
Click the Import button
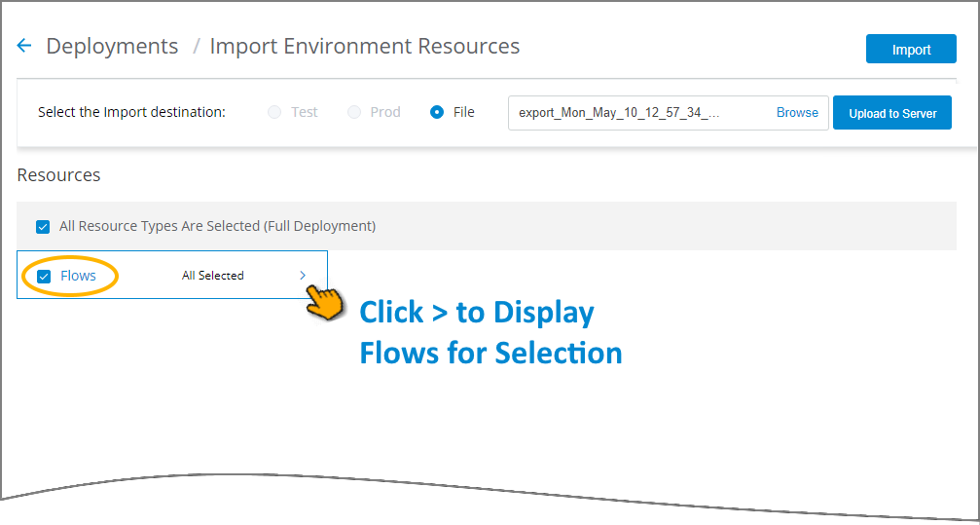(911, 50)
